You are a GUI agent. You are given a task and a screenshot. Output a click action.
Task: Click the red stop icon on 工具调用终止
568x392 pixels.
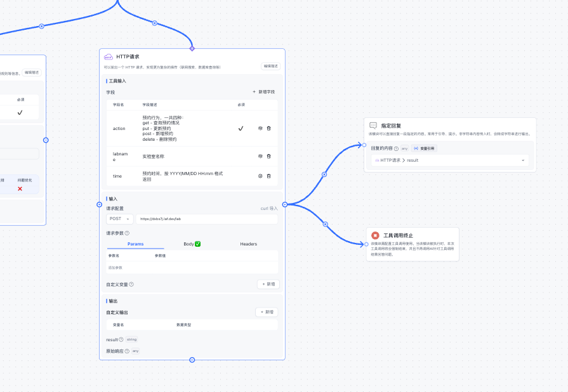point(375,235)
